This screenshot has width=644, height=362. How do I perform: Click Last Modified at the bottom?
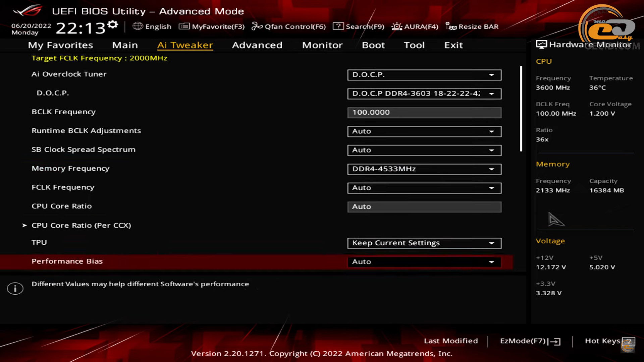click(451, 341)
